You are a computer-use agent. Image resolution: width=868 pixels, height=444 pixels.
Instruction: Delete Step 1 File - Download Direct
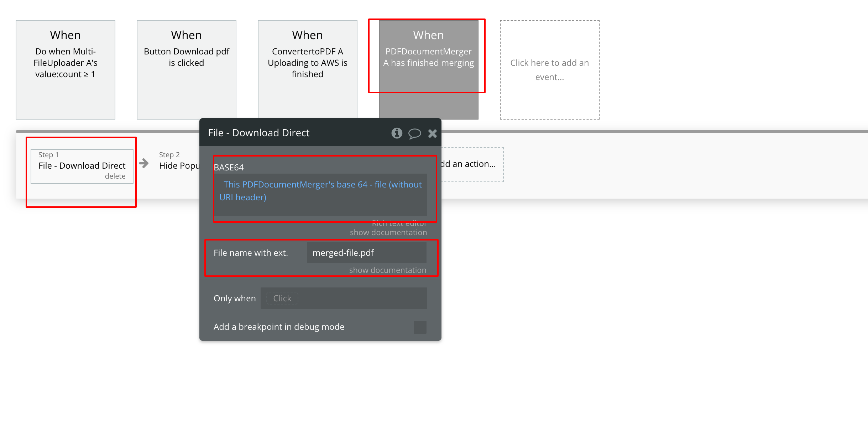pyautogui.click(x=115, y=176)
